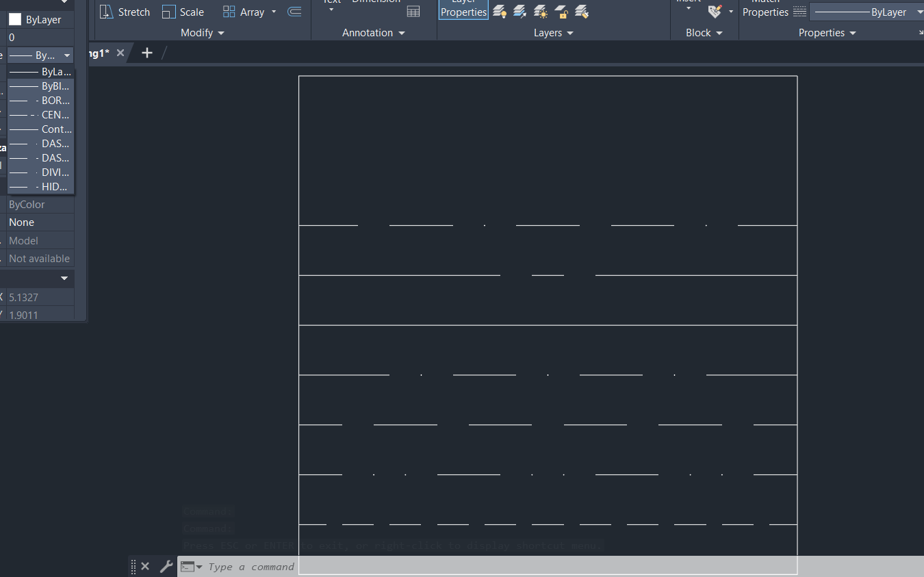Open a new drawing tab with plus

[146, 53]
